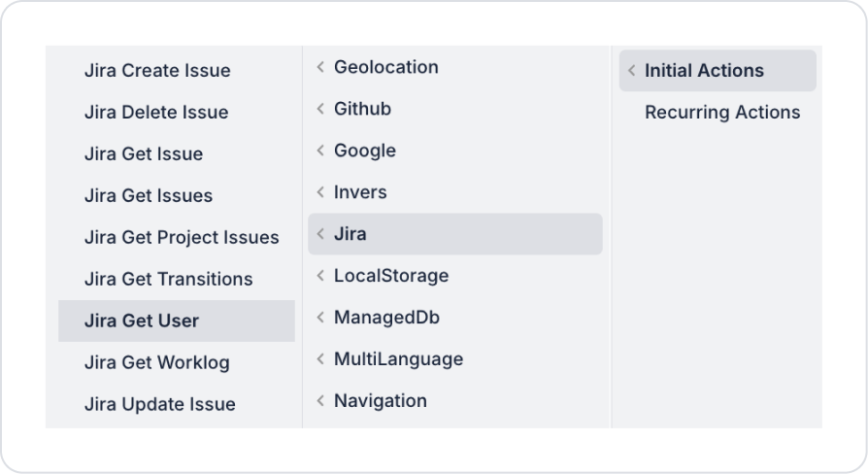Click the highlighted Jira Get User item

coord(142,322)
